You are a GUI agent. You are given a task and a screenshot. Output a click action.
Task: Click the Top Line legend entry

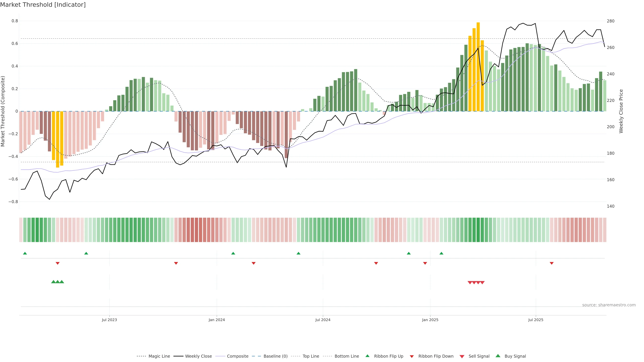click(x=310, y=356)
